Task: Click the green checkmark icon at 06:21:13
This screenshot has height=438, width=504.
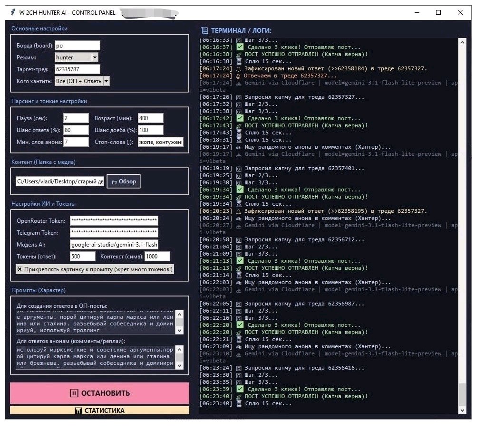Action: 240,261
